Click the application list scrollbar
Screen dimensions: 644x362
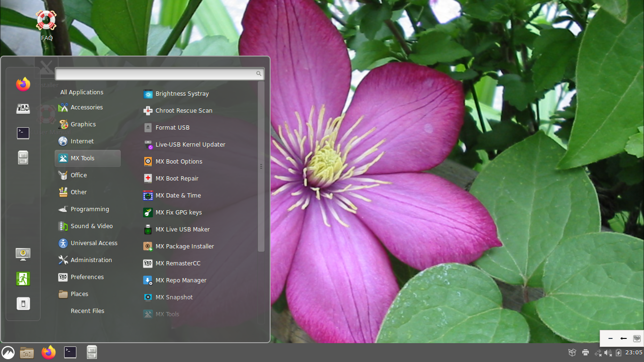coord(261,166)
